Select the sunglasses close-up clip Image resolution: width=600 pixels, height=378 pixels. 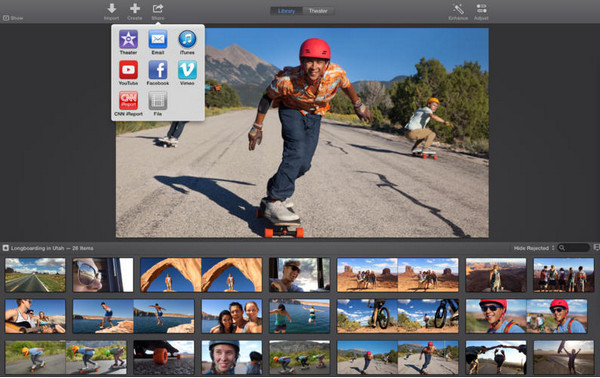103,275
